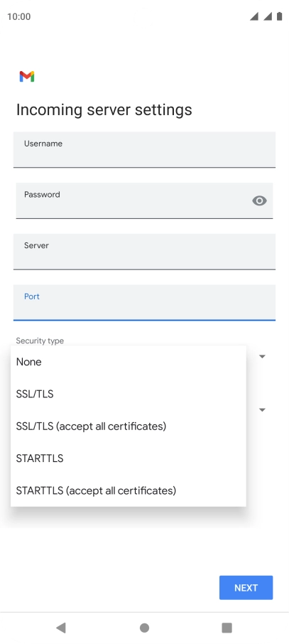Expand the second dropdown arrow below Security type
The image size is (289, 644).
pyautogui.click(x=262, y=410)
